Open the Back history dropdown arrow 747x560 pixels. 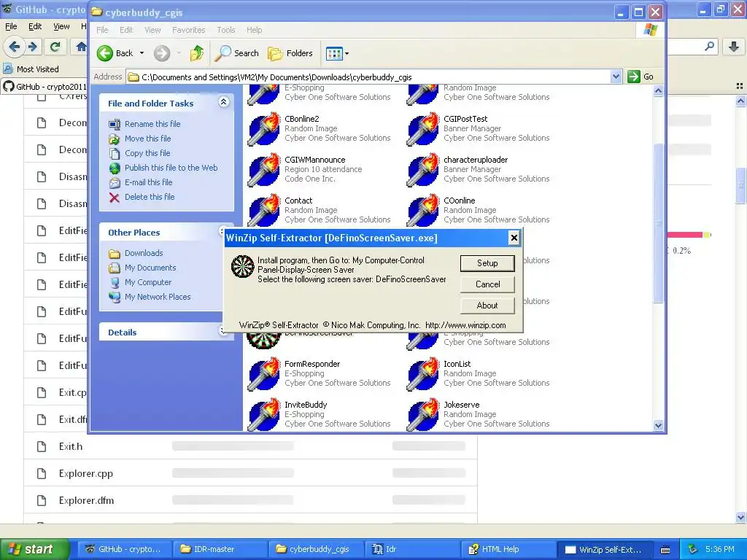142,53
